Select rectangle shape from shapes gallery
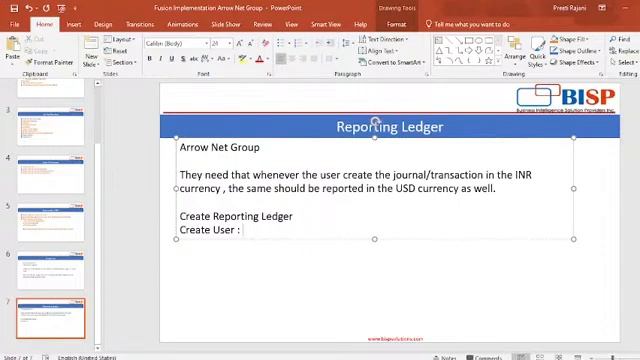Viewport: 640px width, 360px height. coord(469,40)
